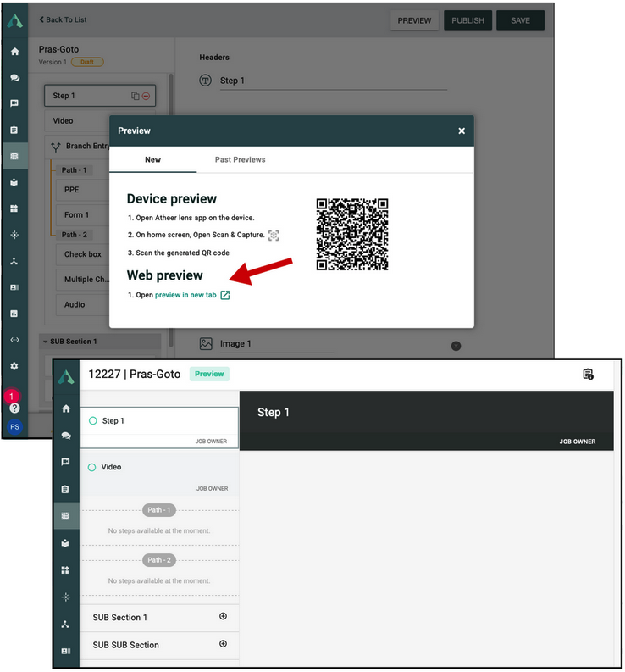
Task: Open ID card icon in editor sidebar
Action: tap(14, 287)
